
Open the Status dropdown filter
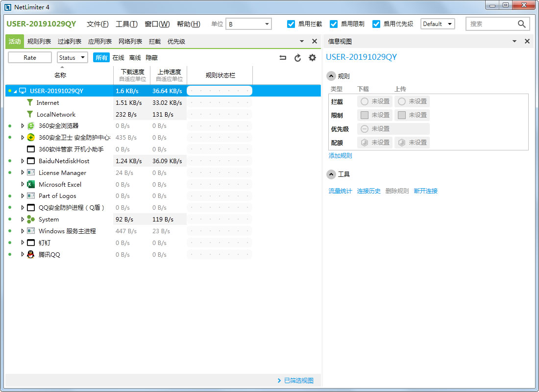[x=73, y=58]
